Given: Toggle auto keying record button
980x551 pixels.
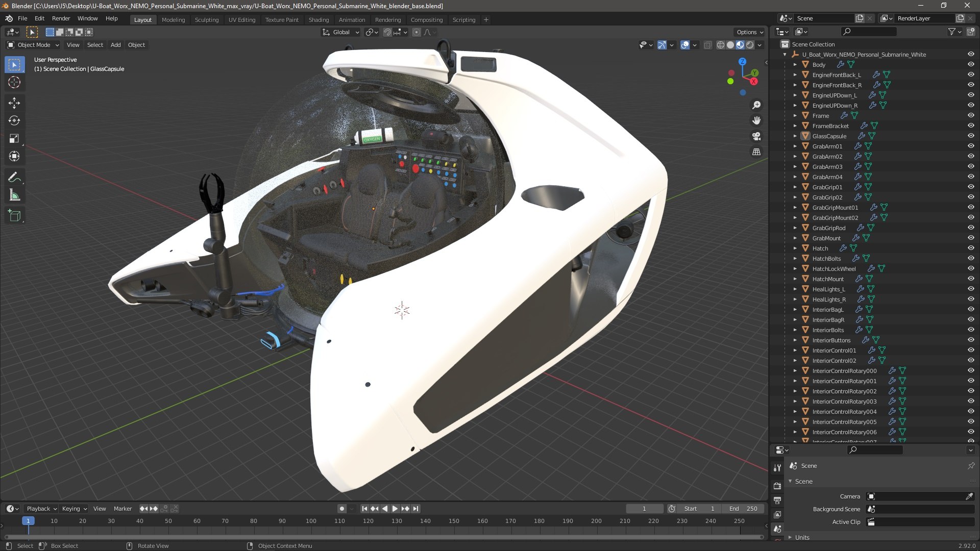Looking at the screenshot, I should (342, 509).
